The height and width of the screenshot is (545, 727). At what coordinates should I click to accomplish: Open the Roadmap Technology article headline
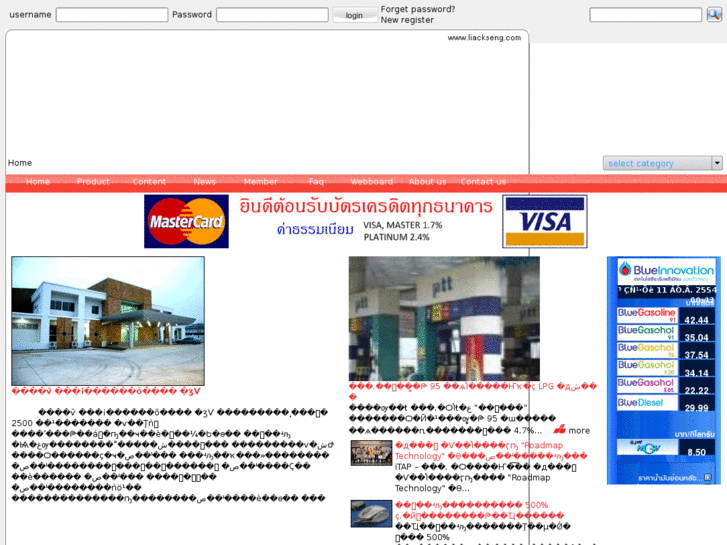click(491, 450)
